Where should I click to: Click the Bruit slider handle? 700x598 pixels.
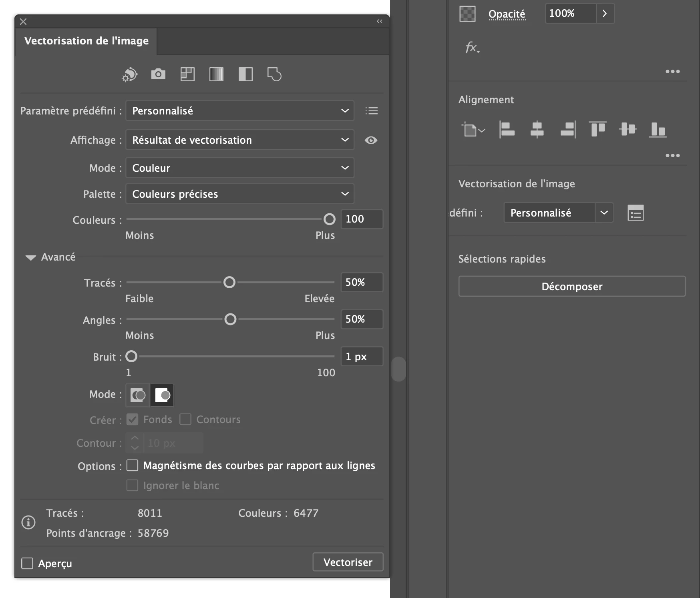(x=131, y=356)
